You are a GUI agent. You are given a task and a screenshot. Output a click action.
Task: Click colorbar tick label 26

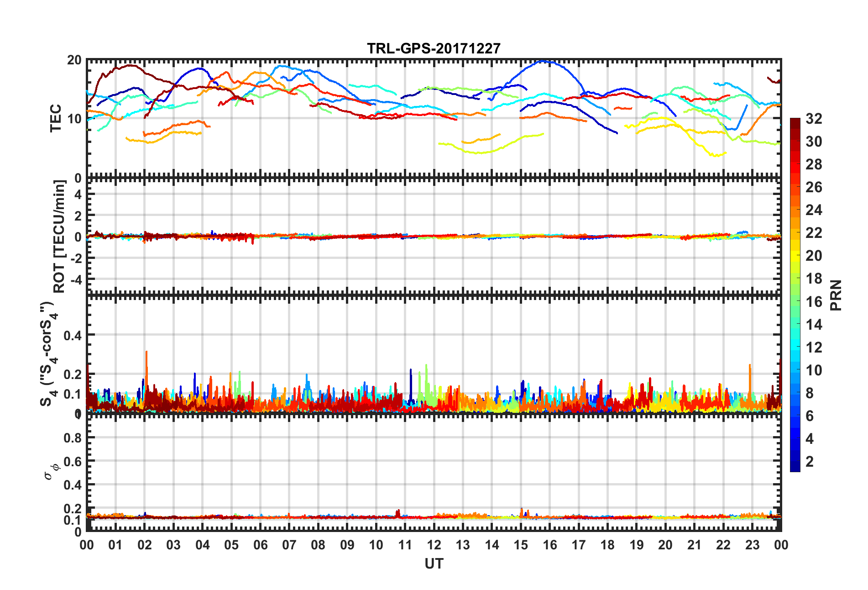click(814, 187)
